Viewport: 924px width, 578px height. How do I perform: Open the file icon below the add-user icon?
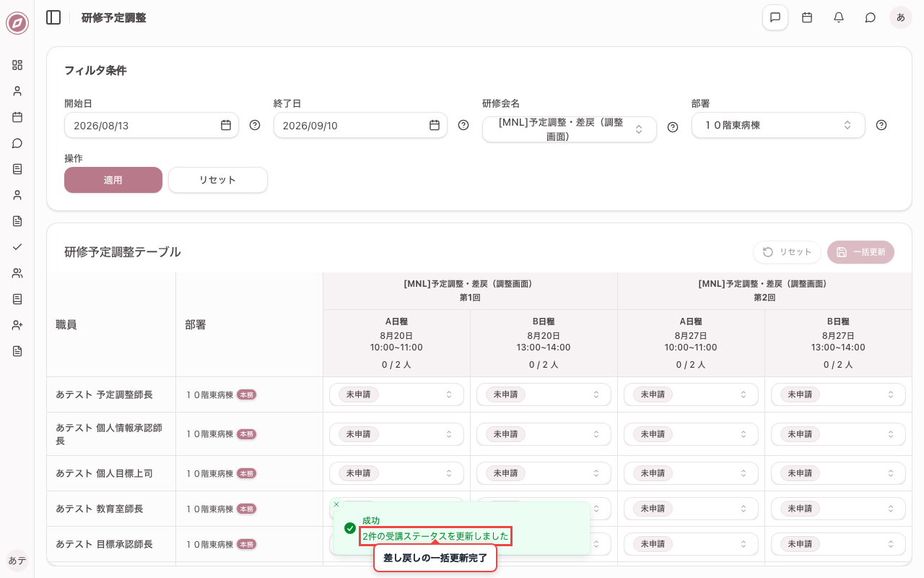click(x=17, y=351)
